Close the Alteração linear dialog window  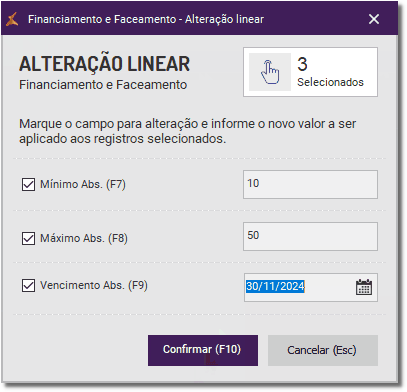click(x=374, y=19)
